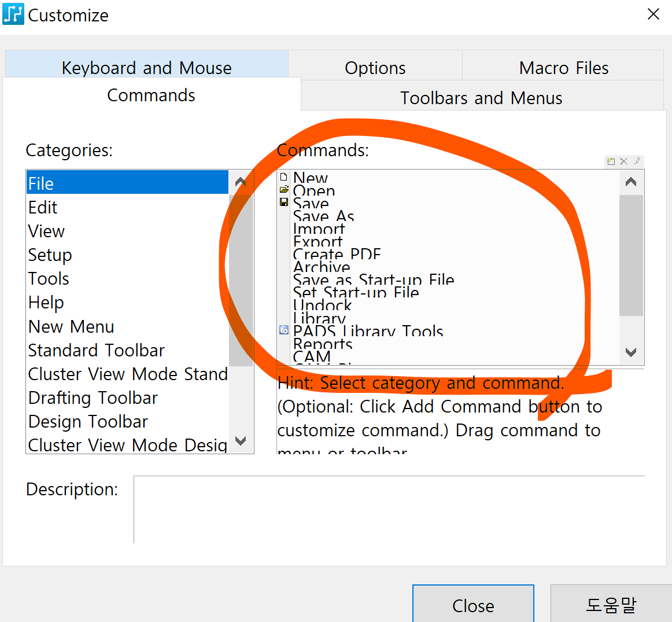Image resolution: width=672 pixels, height=622 pixels.
Task: Go to the Macro Files tab
Action: [x=563, y=68]
